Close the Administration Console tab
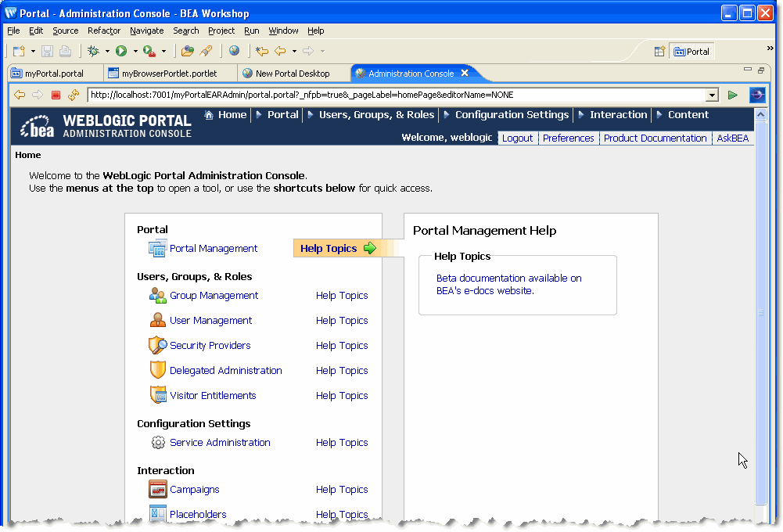783x532 pixels. pyautogui.click(x=465, y=73)
